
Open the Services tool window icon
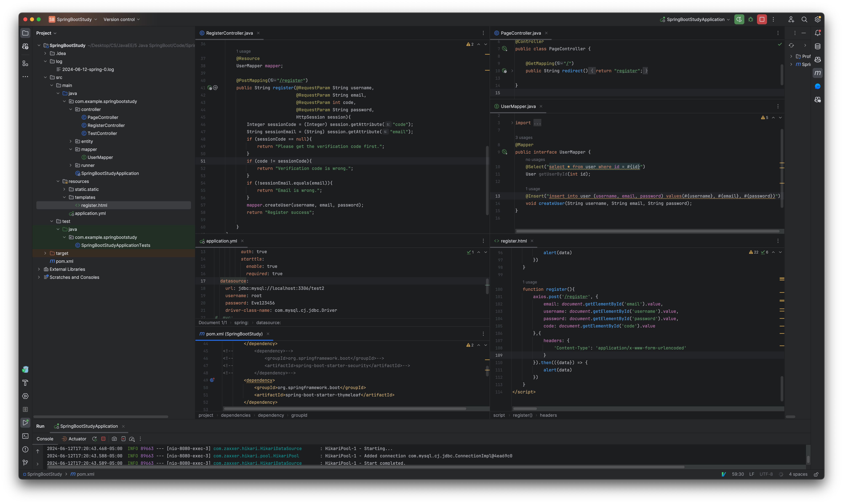point(25,396)
